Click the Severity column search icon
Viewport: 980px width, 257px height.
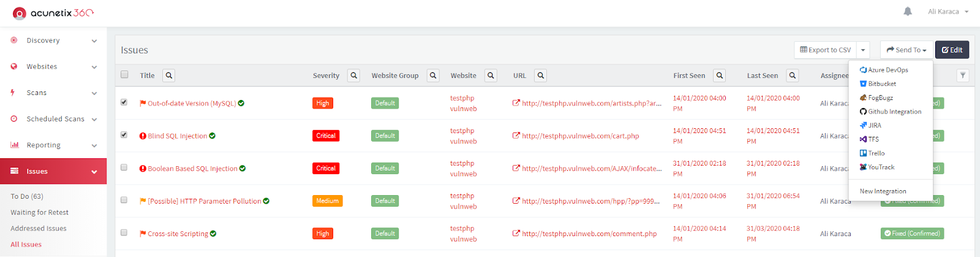click(x=353, y=75)
